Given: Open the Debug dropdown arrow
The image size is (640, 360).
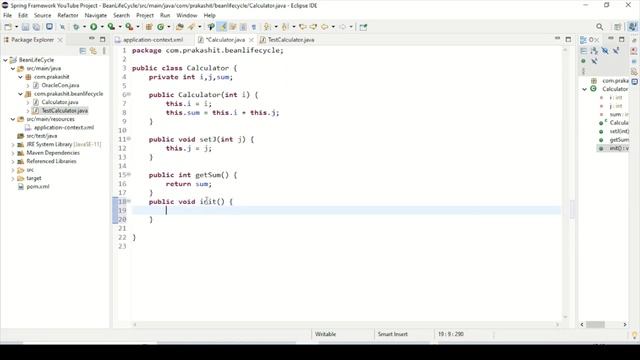Looking at the screenshot, I should (x=84, y=27).
